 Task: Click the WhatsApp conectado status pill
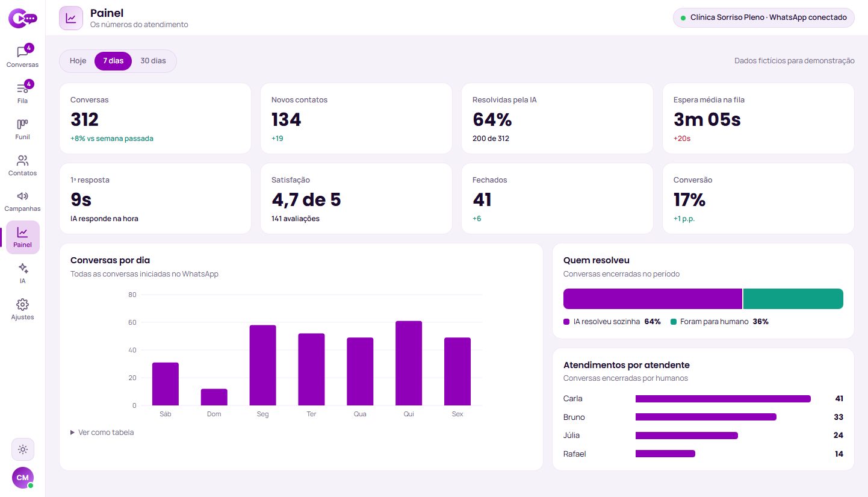[x=763, y=18]
